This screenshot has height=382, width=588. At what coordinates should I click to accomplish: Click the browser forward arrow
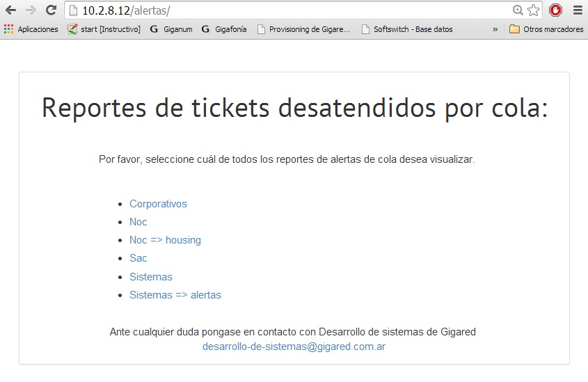(31, 10)
